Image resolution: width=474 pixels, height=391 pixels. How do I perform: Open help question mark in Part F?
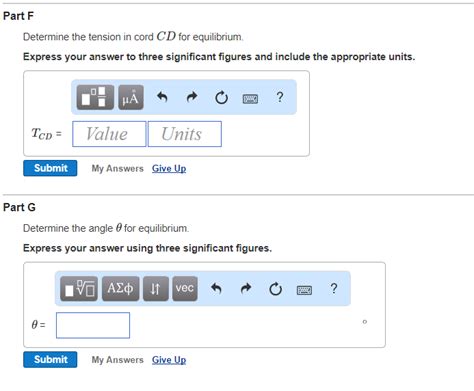pyautogui.click(x=280, y=97)
